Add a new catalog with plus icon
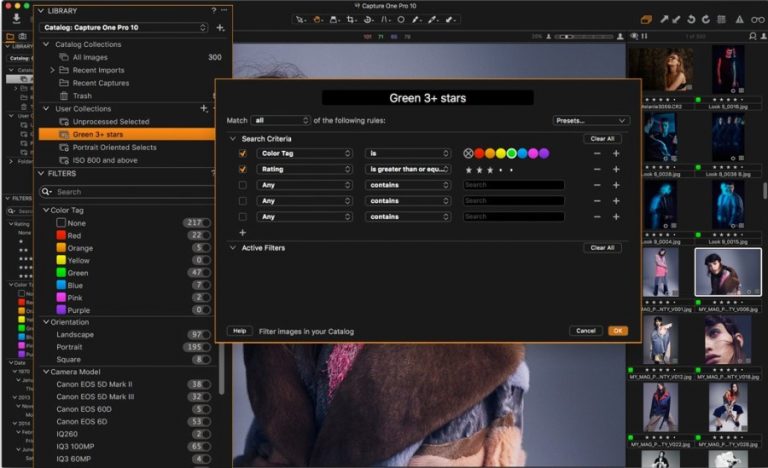Screen dimensions: 768x468 [x=220, y=28]
